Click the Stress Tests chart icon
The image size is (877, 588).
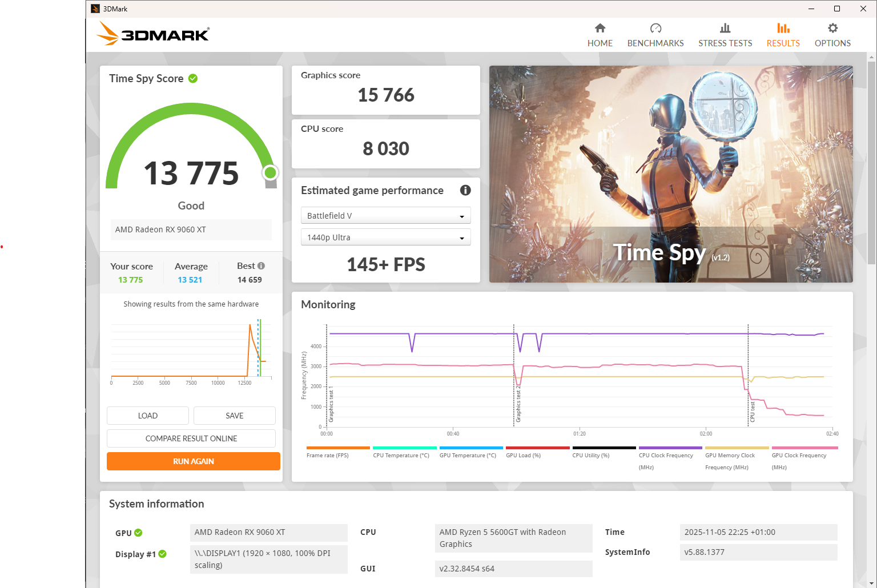tap(725, 28)
